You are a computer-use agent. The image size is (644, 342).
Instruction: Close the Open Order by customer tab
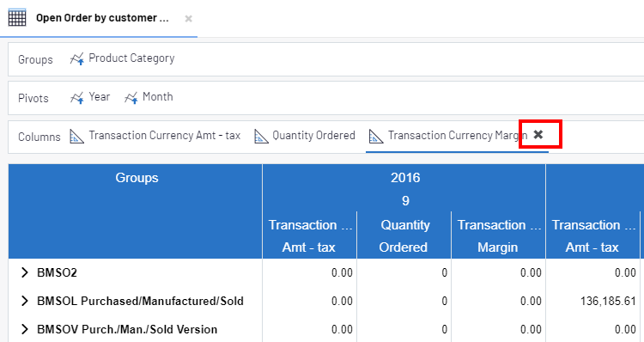tap(189, 19)
